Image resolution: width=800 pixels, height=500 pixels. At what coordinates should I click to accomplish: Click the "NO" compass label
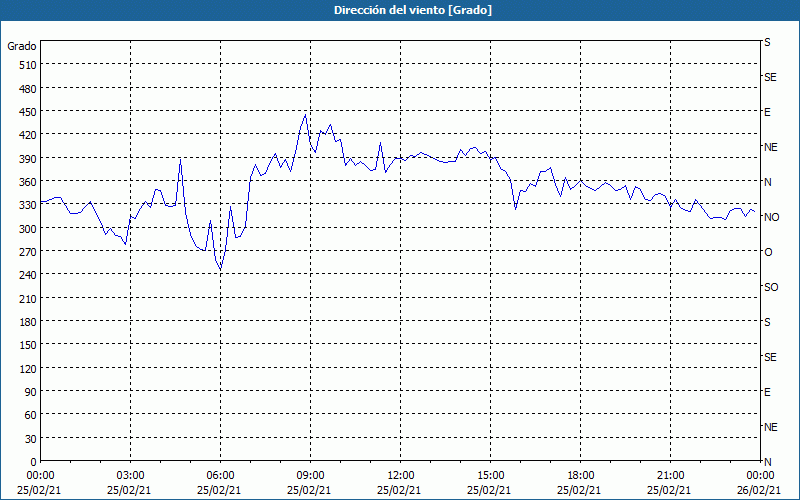coord(771,217)
